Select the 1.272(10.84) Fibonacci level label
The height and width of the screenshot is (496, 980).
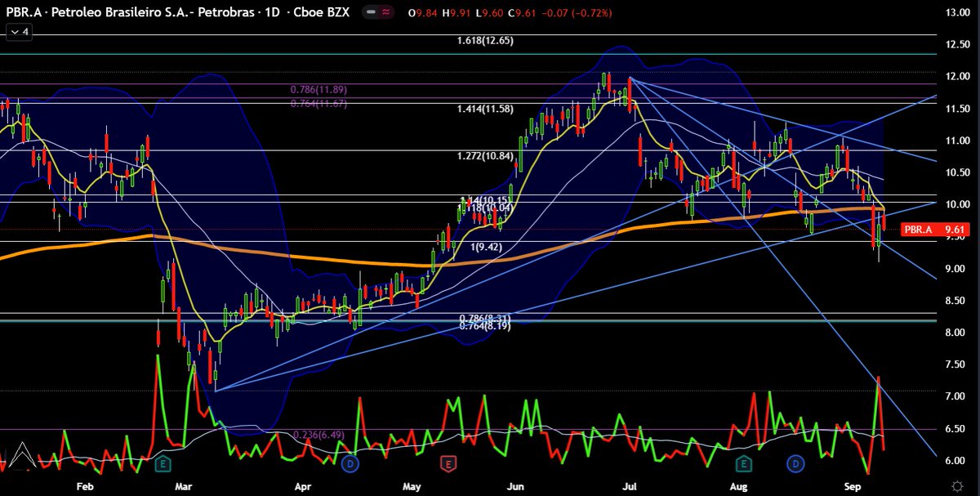pos(485,155)
